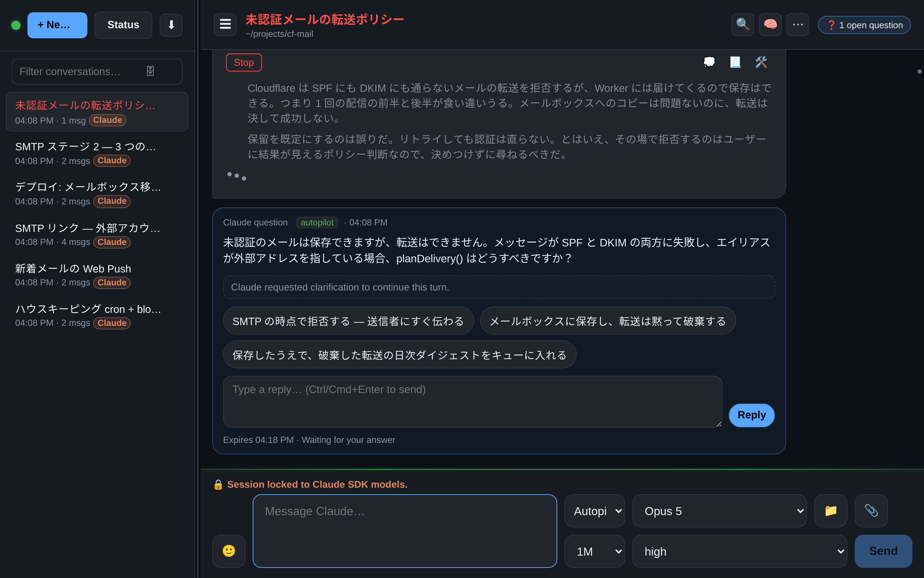
Task: Click the search magnifier icon
Action: click(x=742, y=25)
